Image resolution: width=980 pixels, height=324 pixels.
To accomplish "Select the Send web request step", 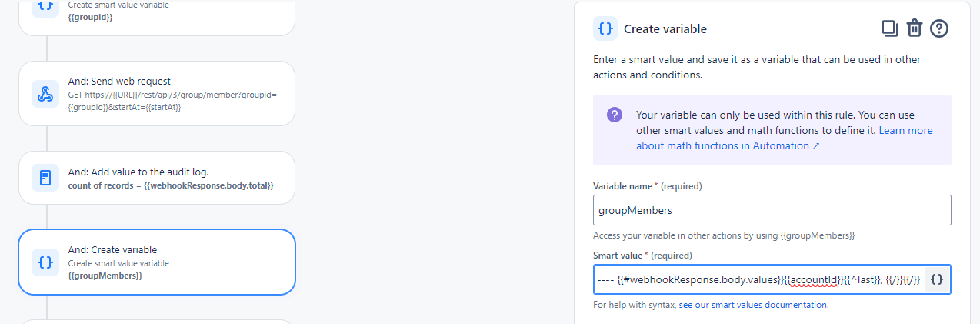I will pyautogui.click(x=157, y=94).
